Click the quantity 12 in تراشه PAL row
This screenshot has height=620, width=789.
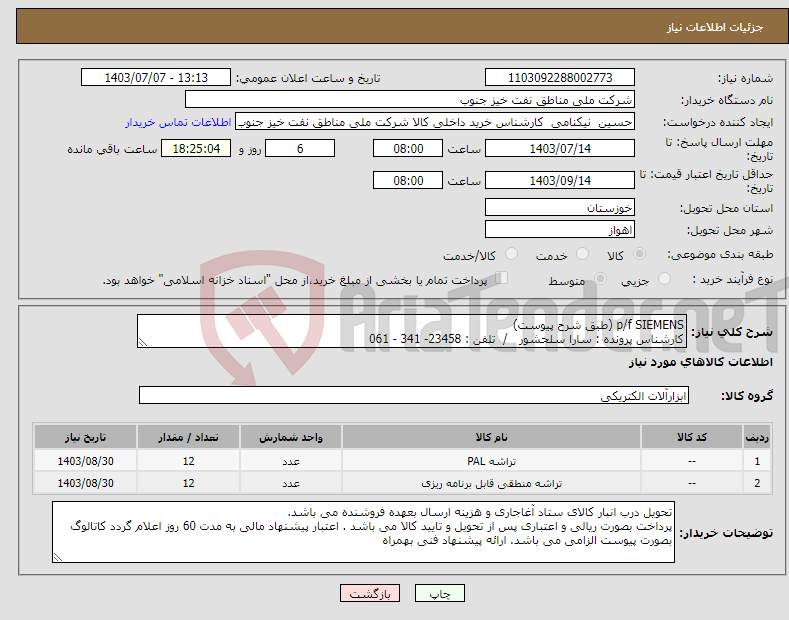click(x=188, y=461)
